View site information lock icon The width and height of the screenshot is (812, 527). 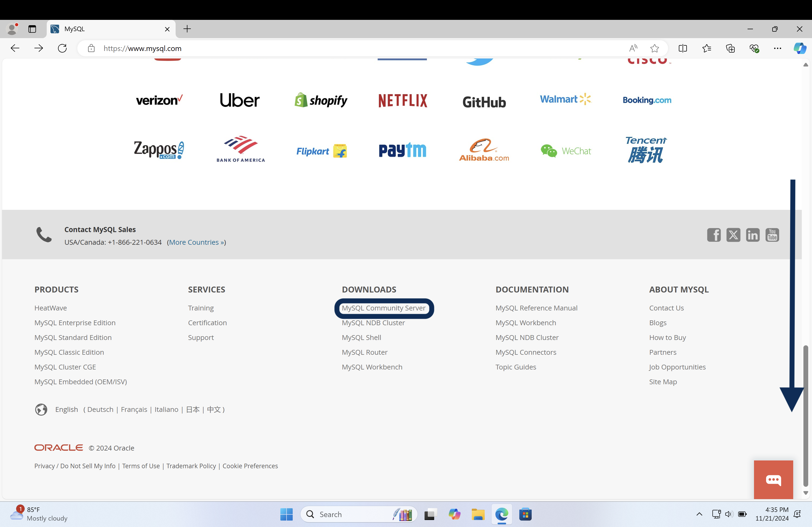(91, 48)
